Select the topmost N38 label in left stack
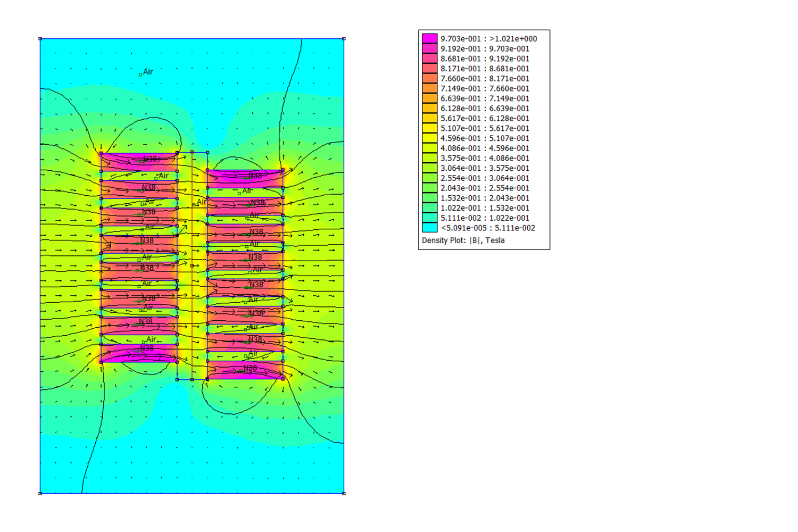 coord(150,159)
